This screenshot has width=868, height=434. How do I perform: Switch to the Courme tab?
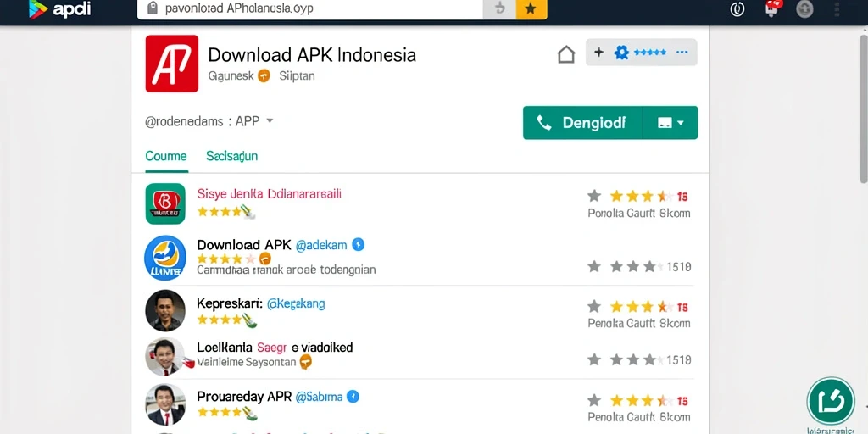tap(166, 156)
